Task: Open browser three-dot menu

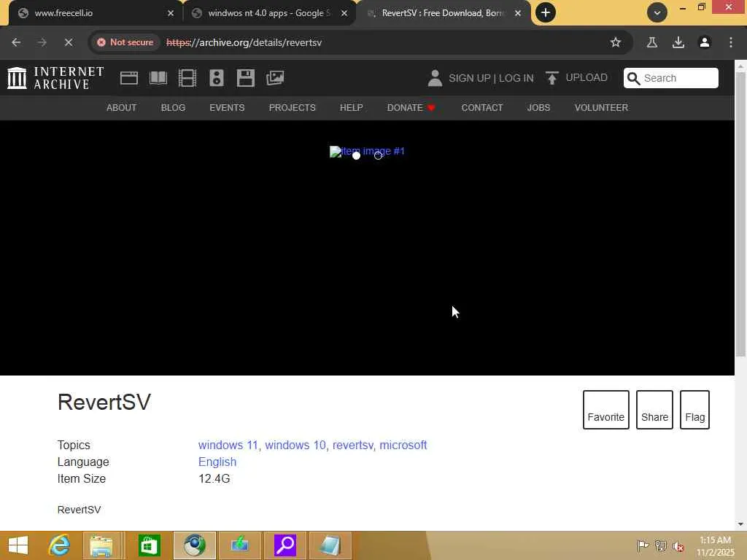Action: (730, 42)
